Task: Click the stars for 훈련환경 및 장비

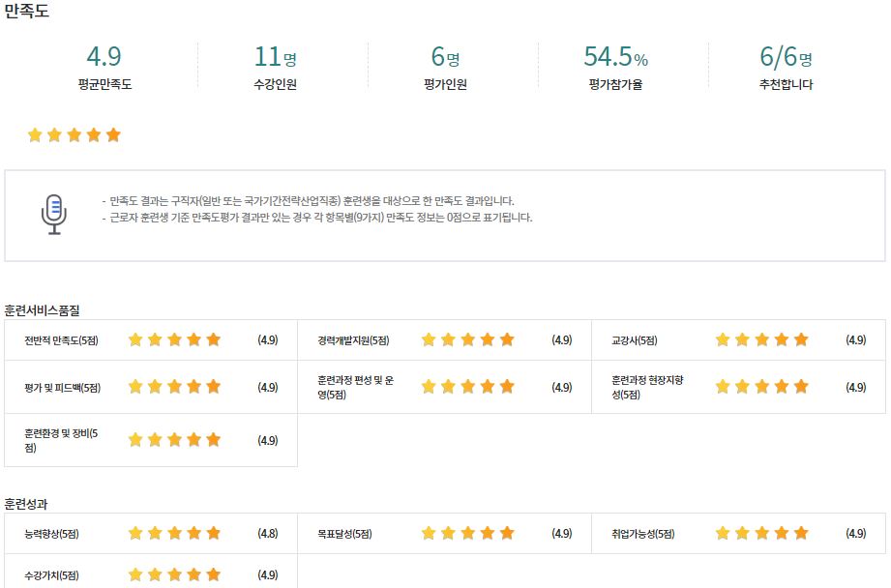Action: 174,440
